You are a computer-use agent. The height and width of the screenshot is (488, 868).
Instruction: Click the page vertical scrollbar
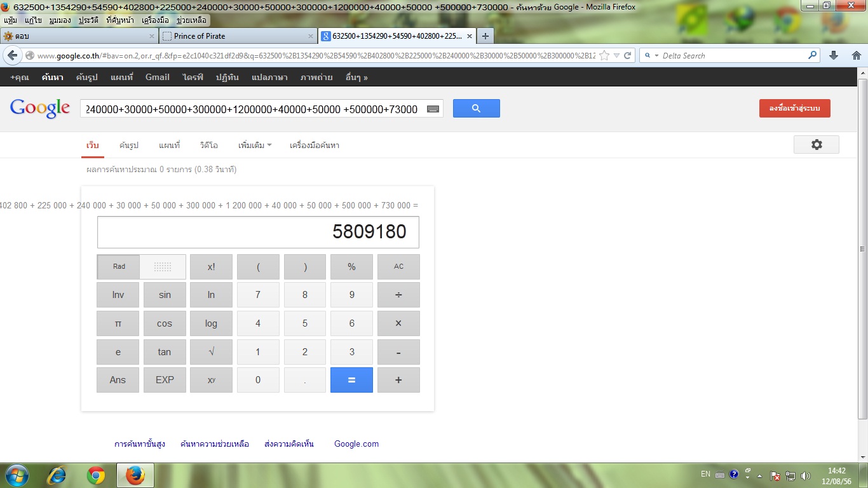point(863,249)
